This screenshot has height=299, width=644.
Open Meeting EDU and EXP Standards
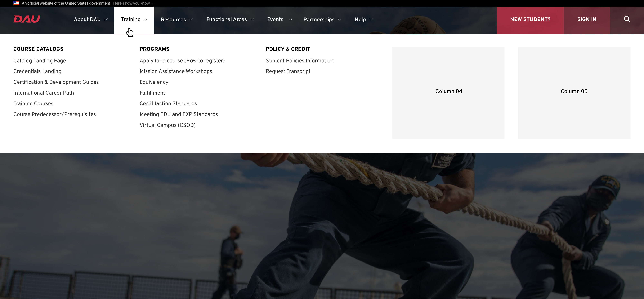179,114
